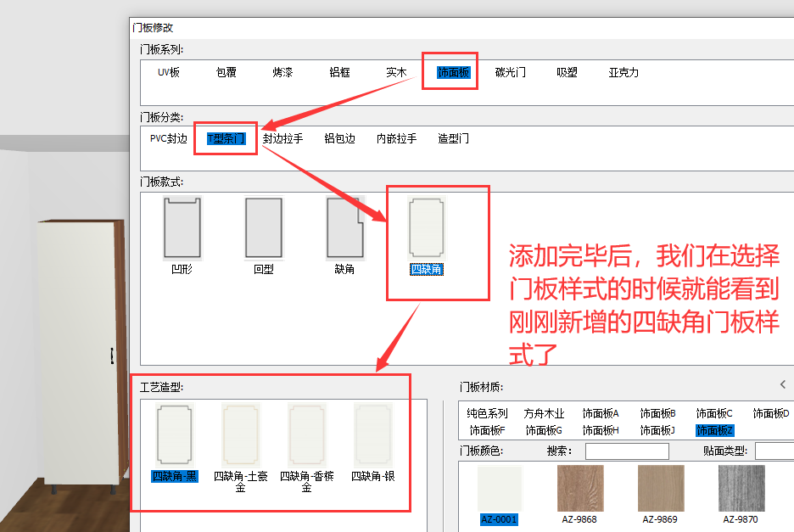Screen dimensions: 794x532
Task: Select the 饰面板D material group
Action: [x=771, y=413]
